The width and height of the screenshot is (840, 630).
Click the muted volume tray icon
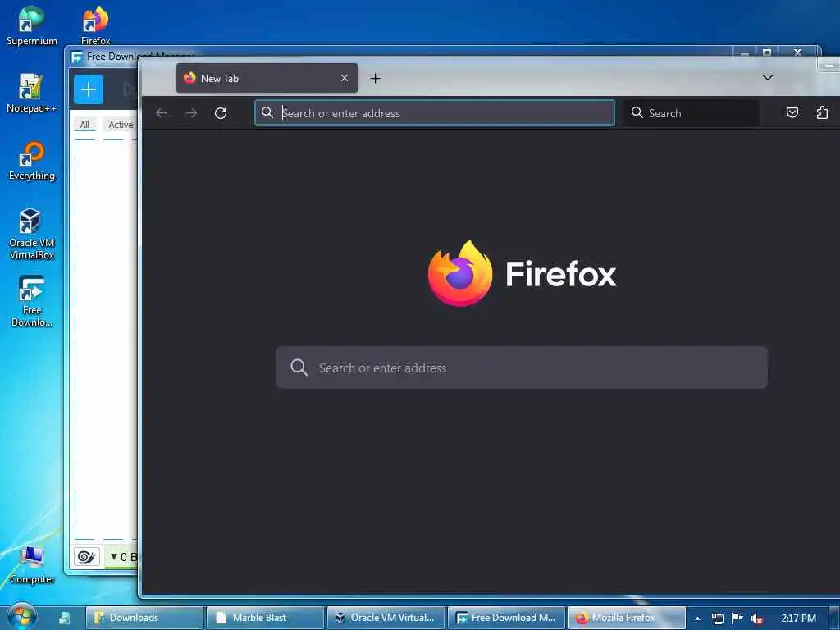[757, 619]
